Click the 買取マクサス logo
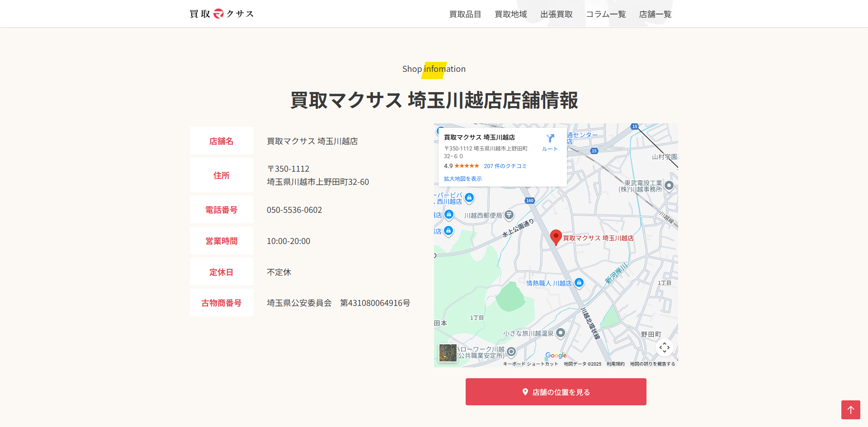The width and height of the screenshot is (868, 427). point(222,14)
